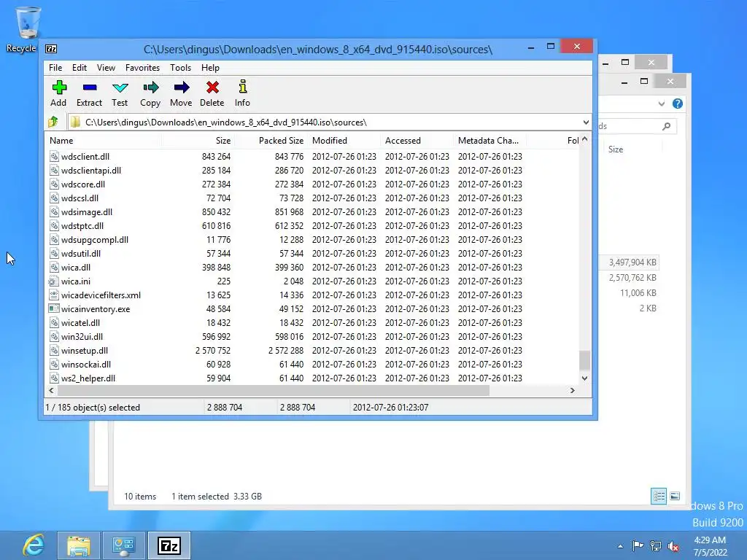Switch Explorer to details view icon
The width and height of the screenshot is (747, 560).
point(659,496)
